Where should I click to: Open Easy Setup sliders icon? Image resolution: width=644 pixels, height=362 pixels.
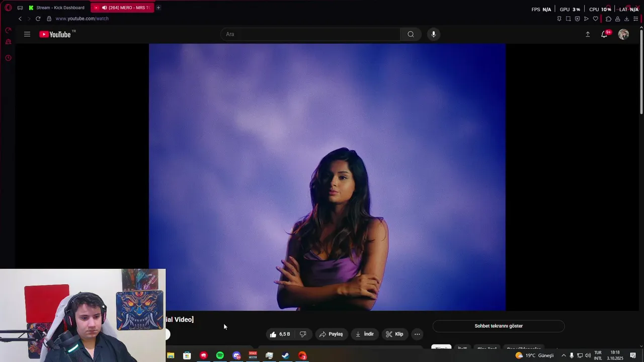(635, 19)
